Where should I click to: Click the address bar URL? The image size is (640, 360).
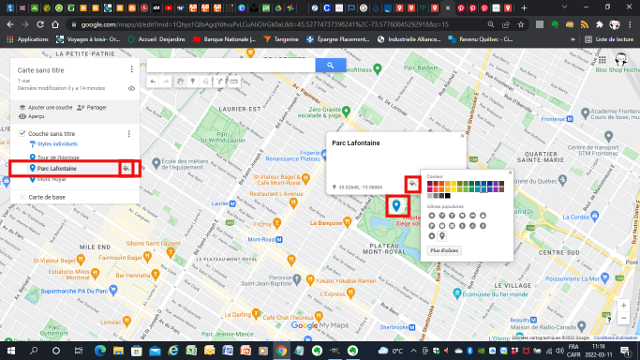pyautogui.click(x=264, y=24)
